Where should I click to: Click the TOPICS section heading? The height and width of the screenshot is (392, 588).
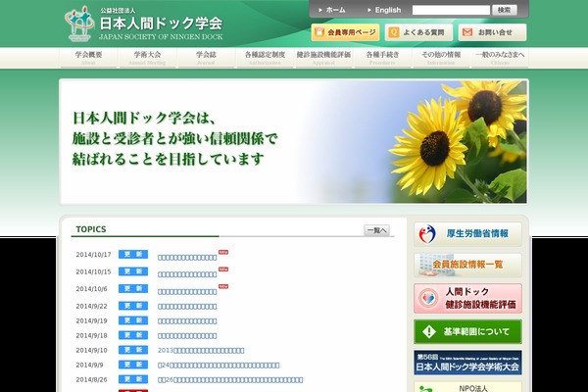click(91, 229)
